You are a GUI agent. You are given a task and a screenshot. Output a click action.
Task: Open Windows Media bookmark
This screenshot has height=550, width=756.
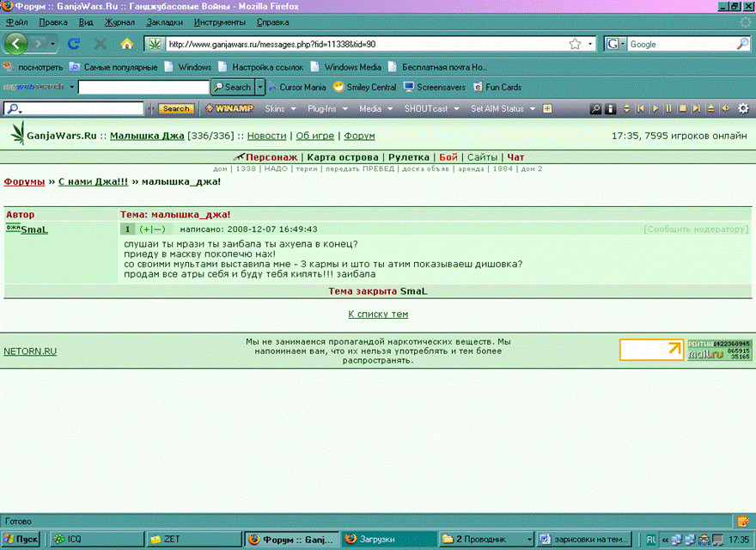tap(346, 67)
